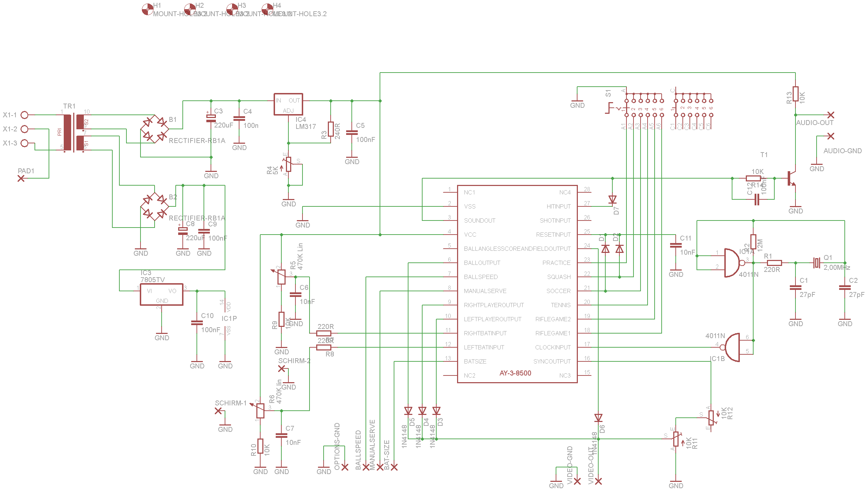The height and width of the screenshot is (491, 868).
Task: Select the C3 220uF electrolytic capacitor
Action: point(211,118)
